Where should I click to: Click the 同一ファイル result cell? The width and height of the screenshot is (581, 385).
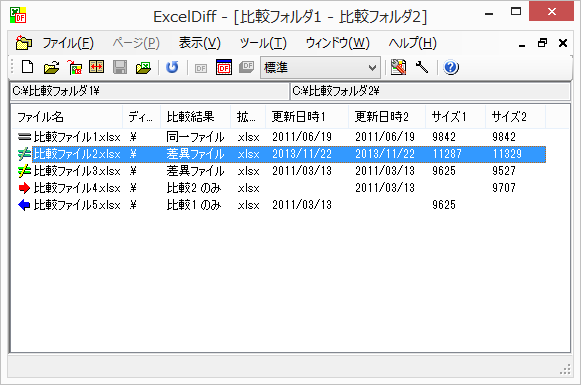[195, 137]
